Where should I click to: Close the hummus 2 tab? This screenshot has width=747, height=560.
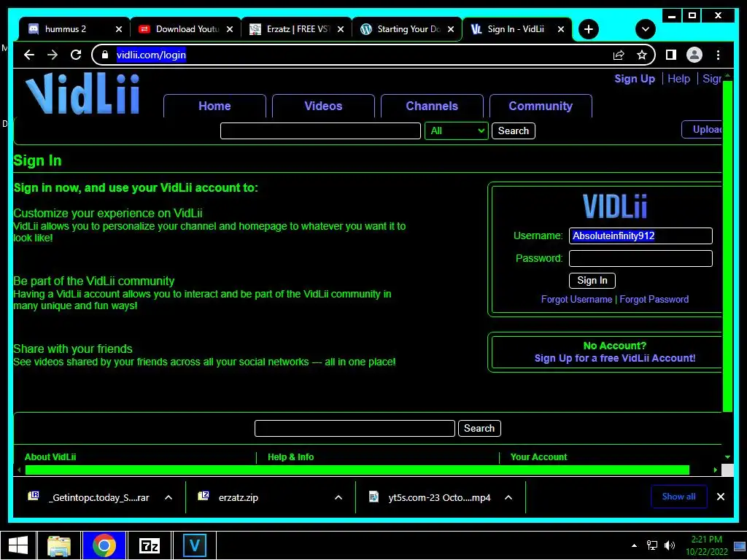119,29
